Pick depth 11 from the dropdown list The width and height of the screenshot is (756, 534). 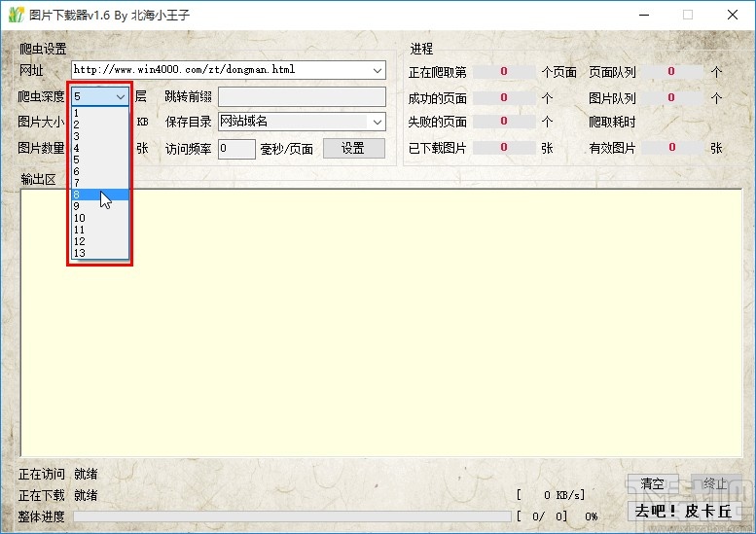coord(100,230)
